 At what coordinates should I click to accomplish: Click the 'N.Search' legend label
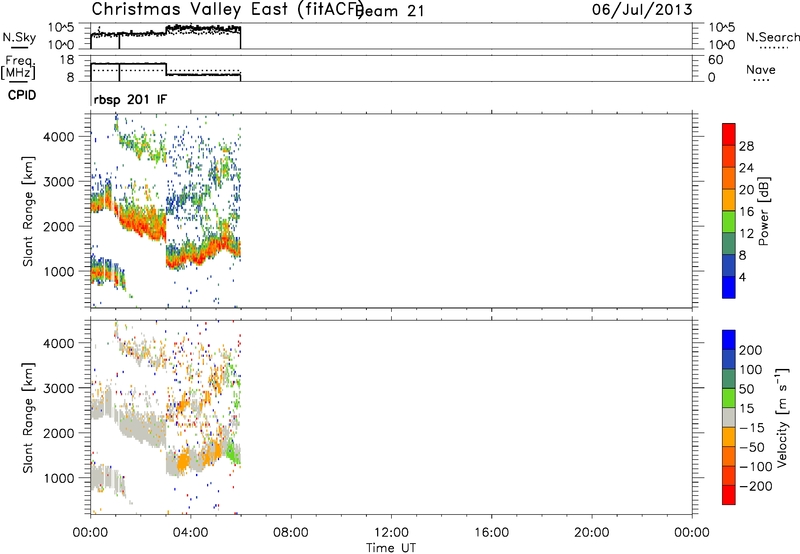772,37
